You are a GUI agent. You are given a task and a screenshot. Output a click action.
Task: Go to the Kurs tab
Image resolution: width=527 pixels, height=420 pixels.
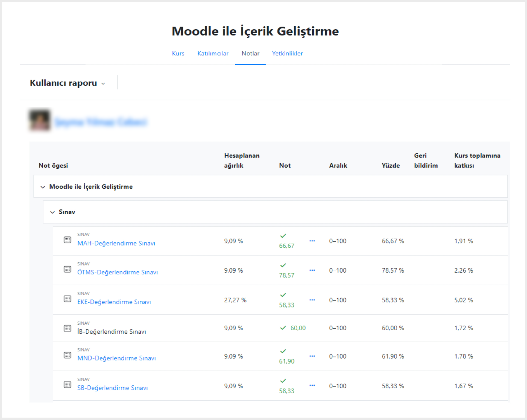click(x=178, y=53)
